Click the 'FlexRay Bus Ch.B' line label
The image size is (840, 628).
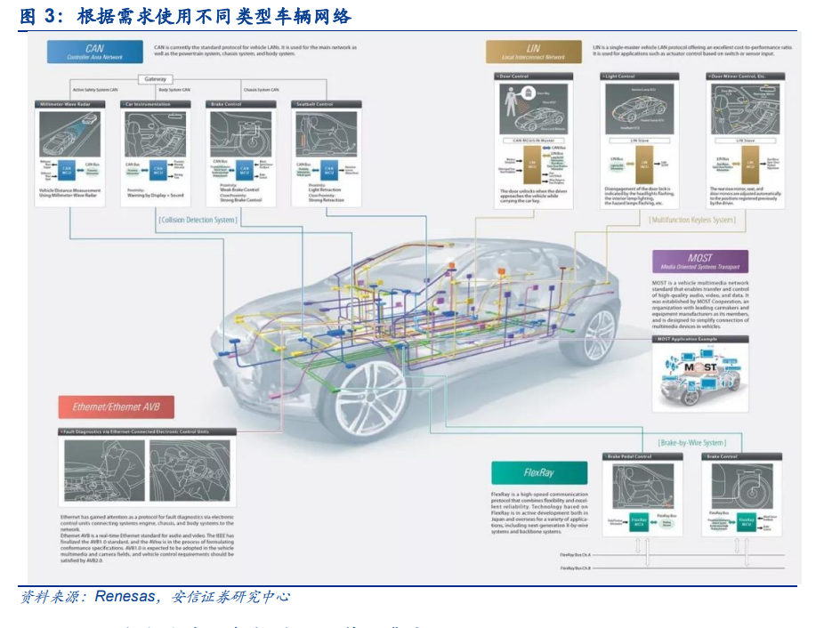click(576, 568)
